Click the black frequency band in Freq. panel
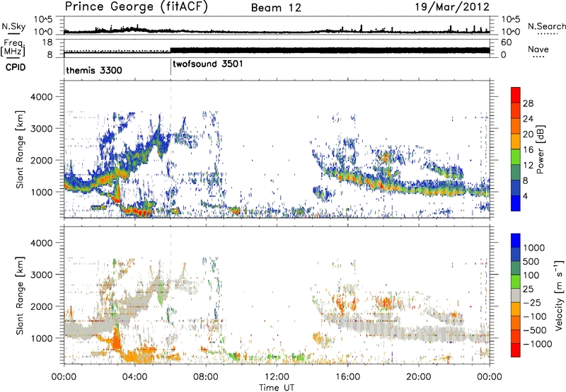Screen dimensions: 566x392 click(330, 50)
